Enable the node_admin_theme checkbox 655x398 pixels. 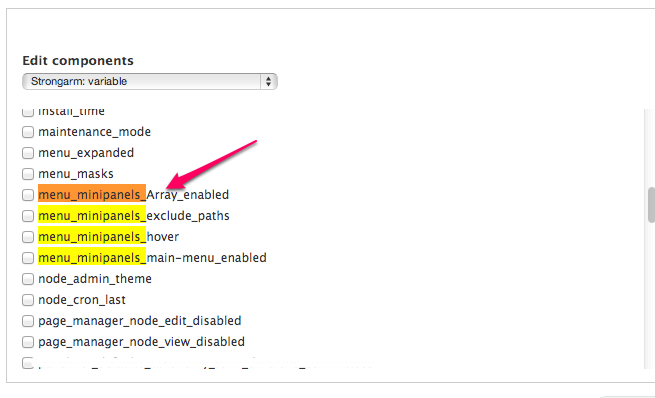point(28,279)
